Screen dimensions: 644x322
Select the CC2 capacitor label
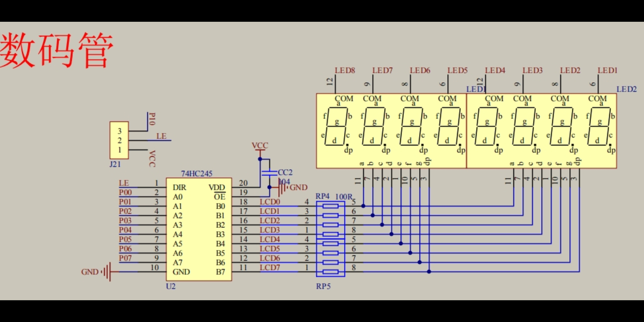pos(285,172)
